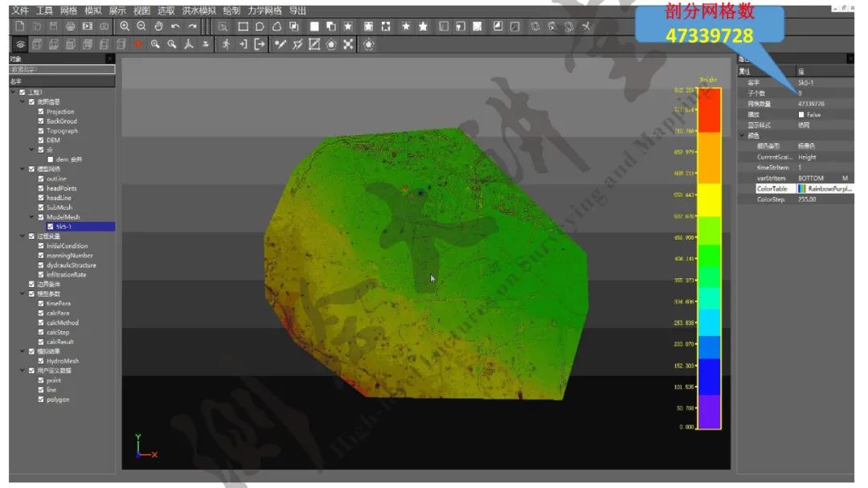Viewport: 868px width, 488px height.
Task: Collapse the 工程1 root node
Action: (x=13, y=92)
